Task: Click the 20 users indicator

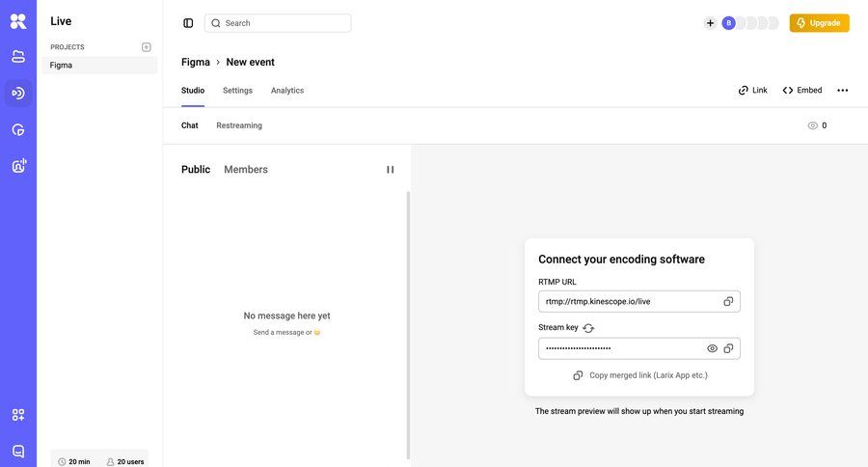Action: (x=125, y=461)
